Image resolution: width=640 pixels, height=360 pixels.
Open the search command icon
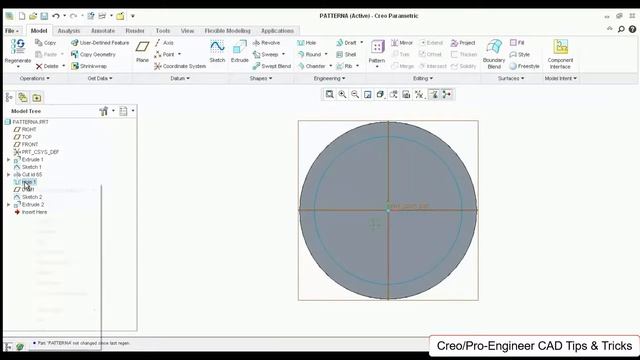click(x=621, y=29)
